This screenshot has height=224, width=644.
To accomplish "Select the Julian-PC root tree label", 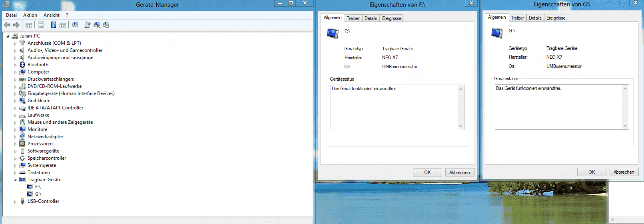I will pyautogui.click(x=30, y=36).
